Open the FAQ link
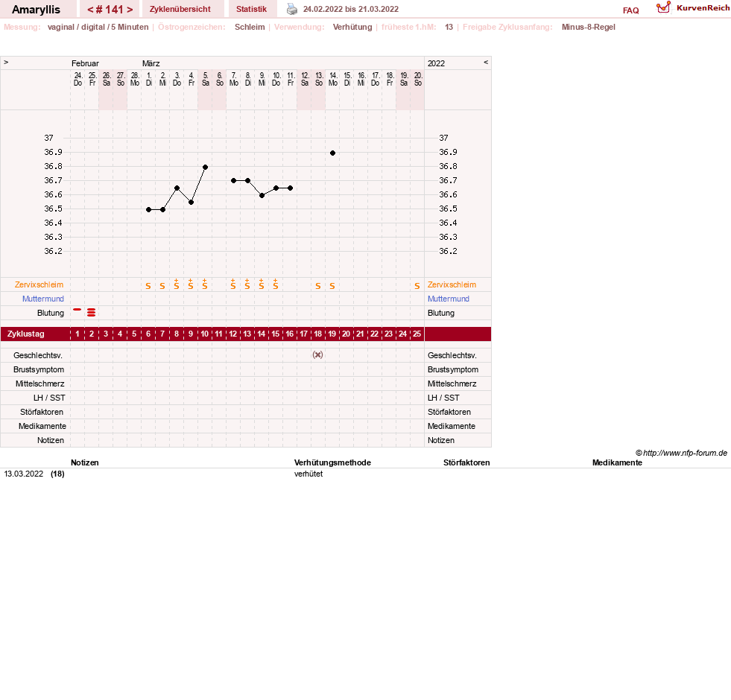 (x=630, y=10)
